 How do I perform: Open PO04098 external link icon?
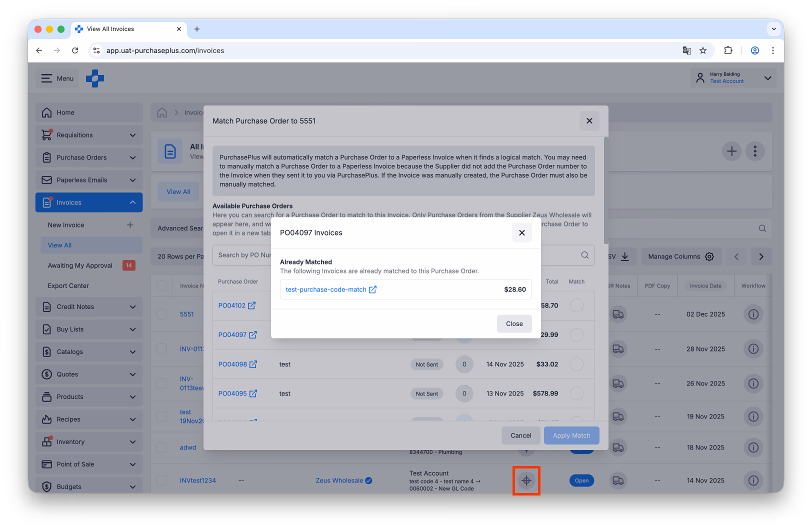pyautogui.click(x=253, y=364)
